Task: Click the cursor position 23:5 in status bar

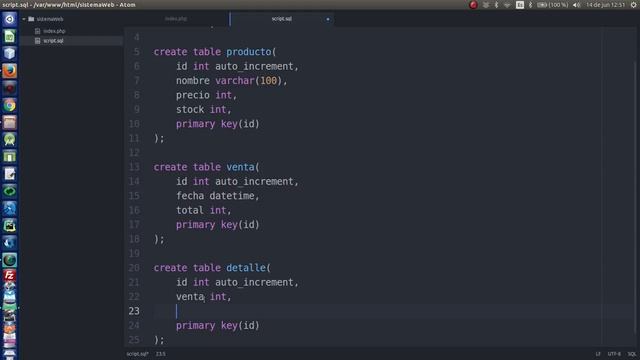Action: coord(160,354)
